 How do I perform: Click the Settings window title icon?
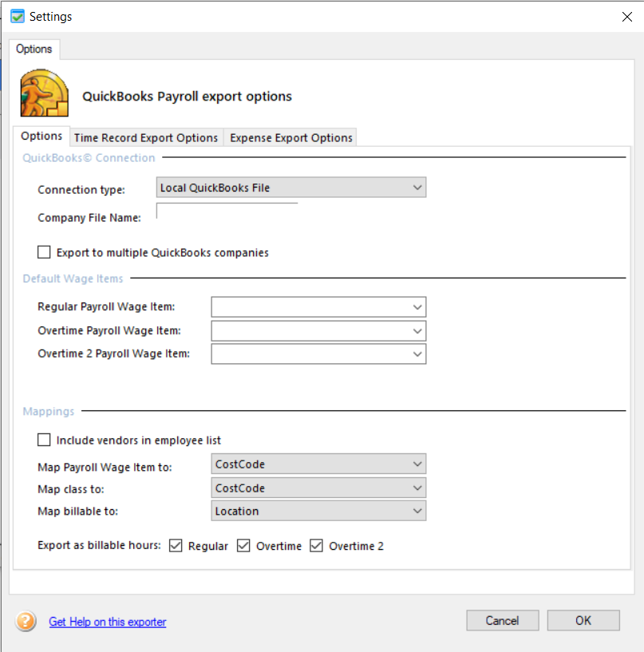(x=18, y=17)
